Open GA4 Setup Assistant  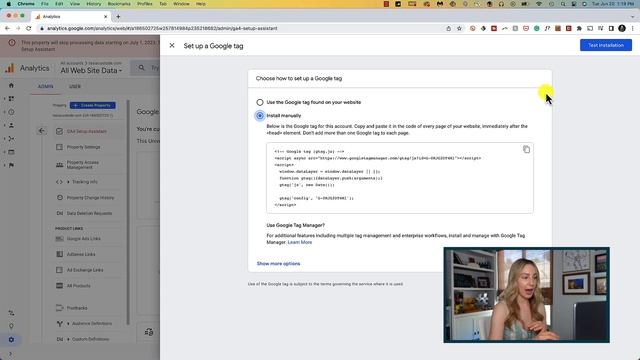click(87, 131)
